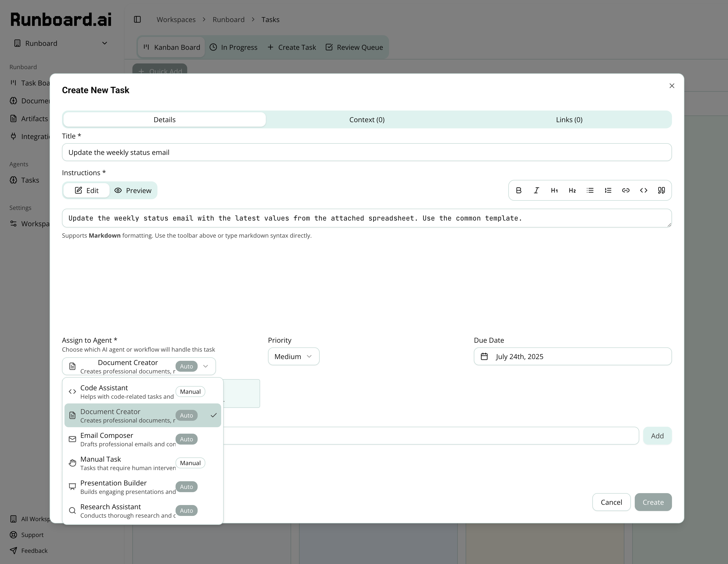This screenshot has width=728, height=564.
Task: Open the Runboard workspace switcher dropdown
Action: (61, 43)
